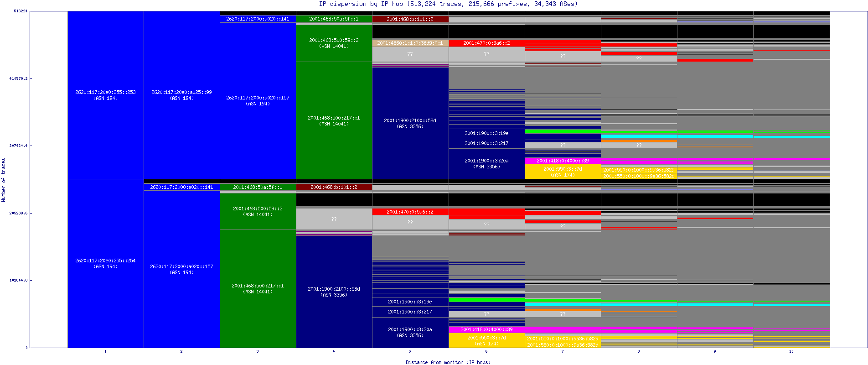Click y-axis tick value 102644.8
The height and width of the screenshot is (365, 868).
(x=18, y=280)
